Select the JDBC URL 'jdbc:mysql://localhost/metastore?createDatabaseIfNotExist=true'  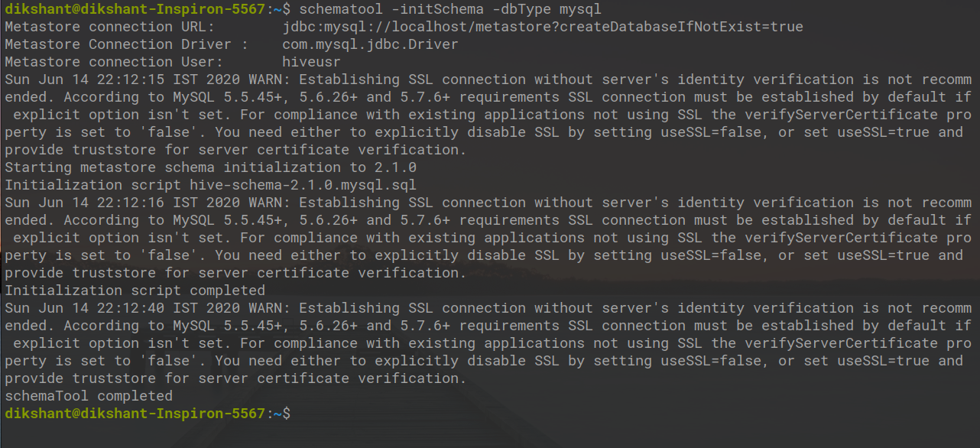point(543,27)
